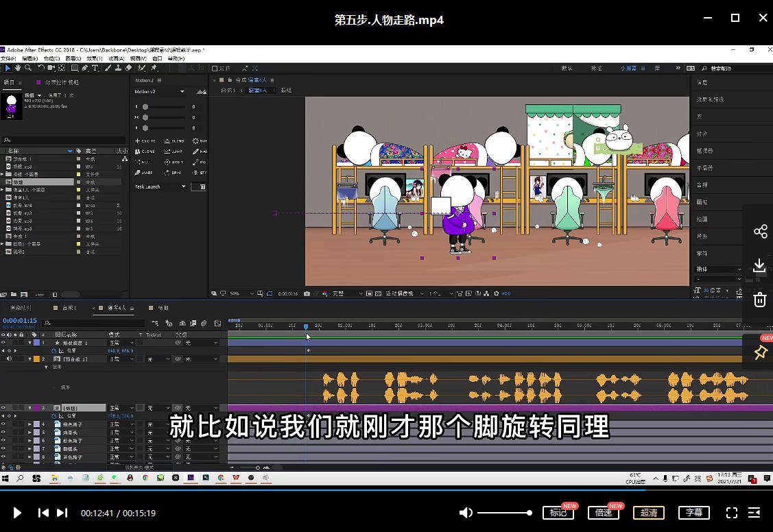Toggle the position stopwatch on 畅姐 layer
This screenshot has height=532, width=773.
pyautogui.click(x=53, y=416)
